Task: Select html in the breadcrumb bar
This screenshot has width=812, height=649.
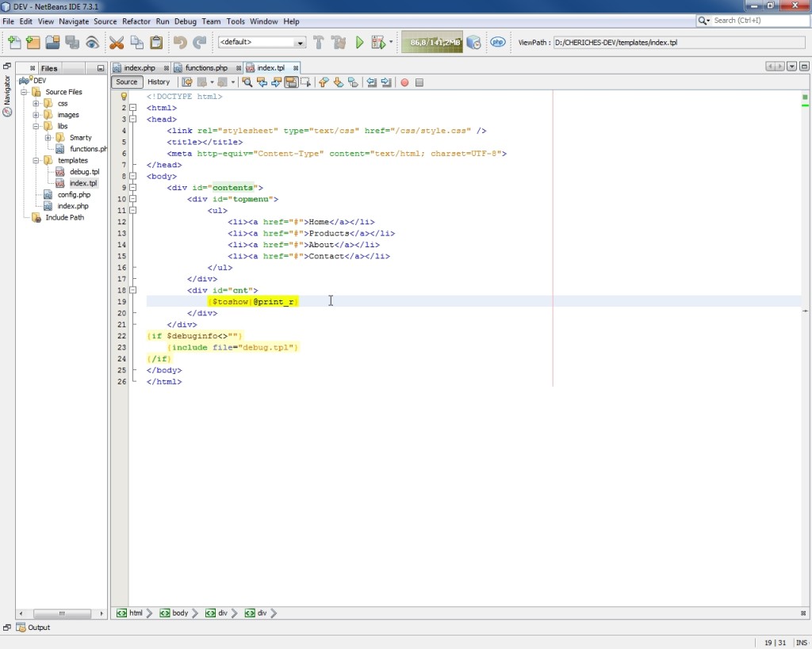Action: pyautogui.click(x=130, y=613)
